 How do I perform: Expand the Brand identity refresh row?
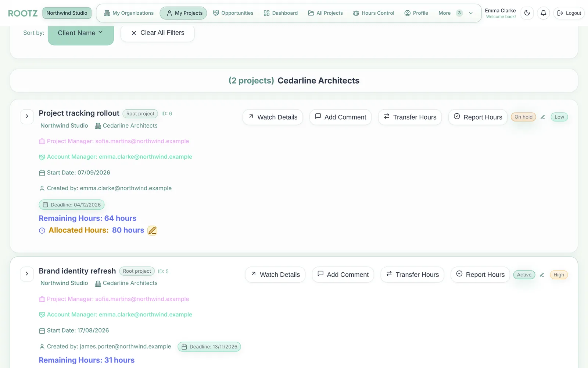click(x=27, y=274)
